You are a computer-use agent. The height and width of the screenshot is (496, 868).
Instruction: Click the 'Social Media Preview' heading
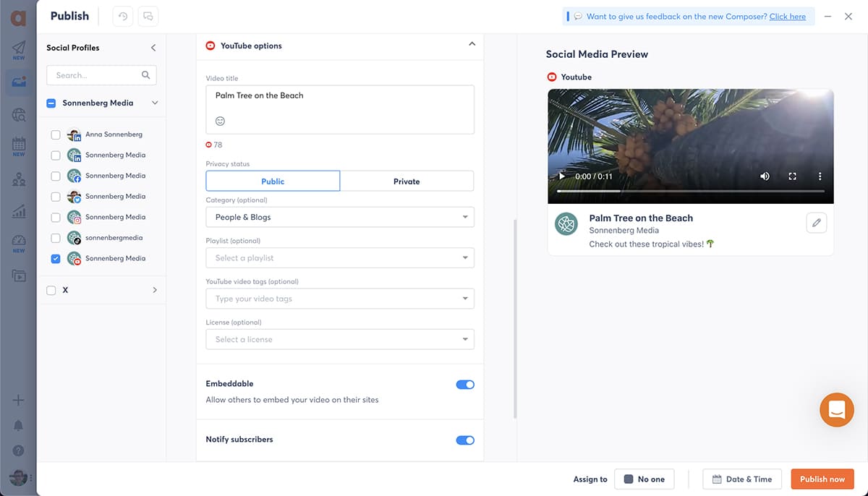597,54
